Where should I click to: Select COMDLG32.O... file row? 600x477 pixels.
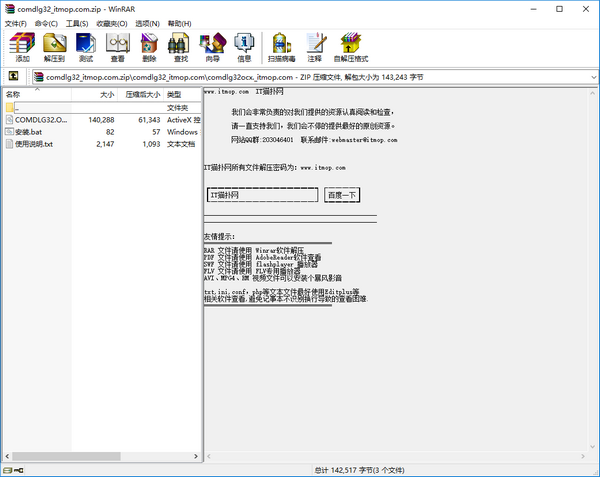coord(102,120)
